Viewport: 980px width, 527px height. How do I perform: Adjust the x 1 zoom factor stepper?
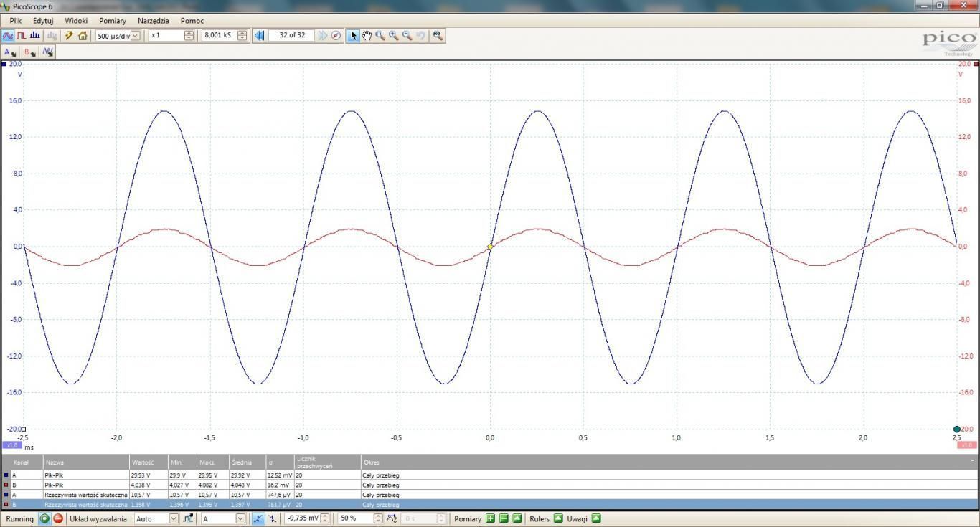click(189, 35)
